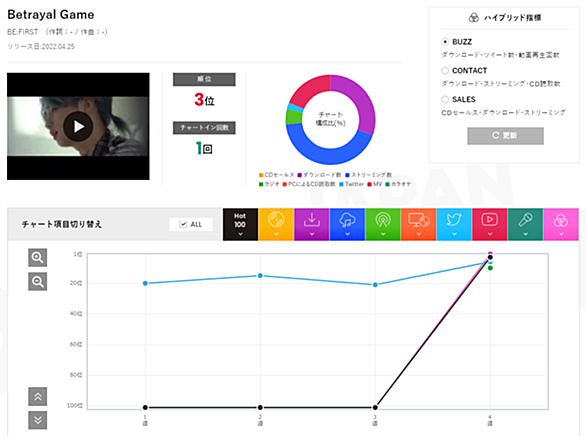Select the SALES radio button
The width and height of the screenshot is (586, 436).
tap(445, 99)
